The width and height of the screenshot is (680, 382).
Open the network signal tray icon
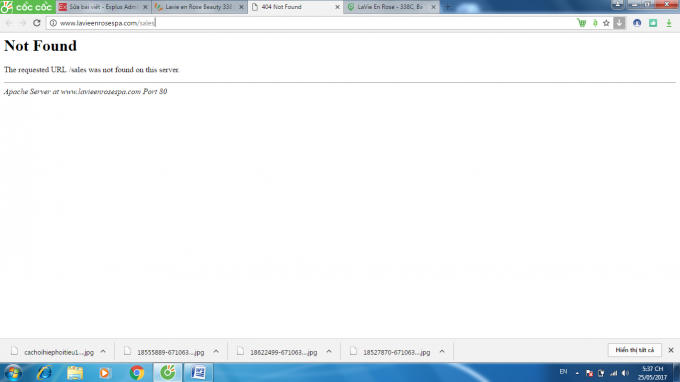pyautogui.click(x=613, y=373)
